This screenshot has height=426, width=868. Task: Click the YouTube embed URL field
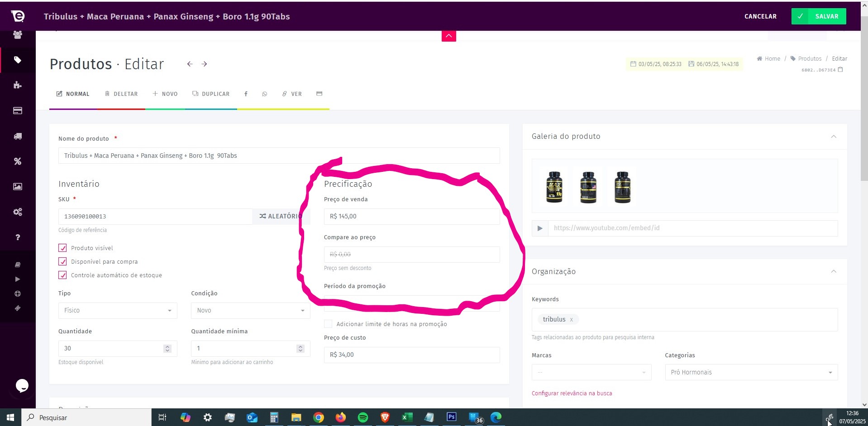pyautogui.click(x=693, y=228)
